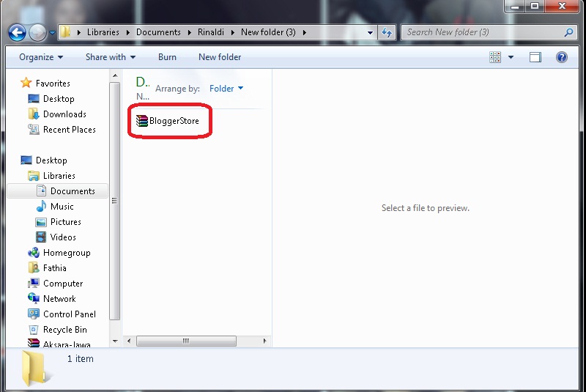Click the BloggerStore WinRAR icon
The width and height of the screenshot is (586, 392).
[x=141, y=121]
